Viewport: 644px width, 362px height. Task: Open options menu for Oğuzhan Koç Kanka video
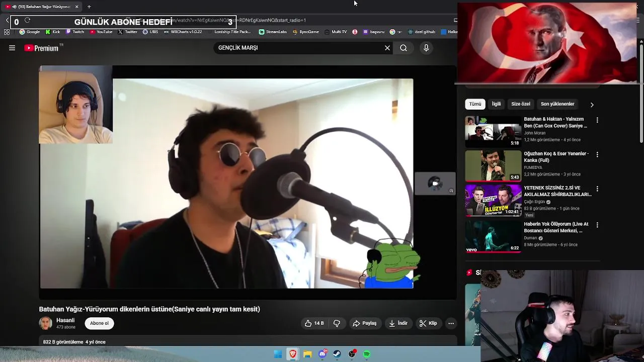(x=597, y=155)
